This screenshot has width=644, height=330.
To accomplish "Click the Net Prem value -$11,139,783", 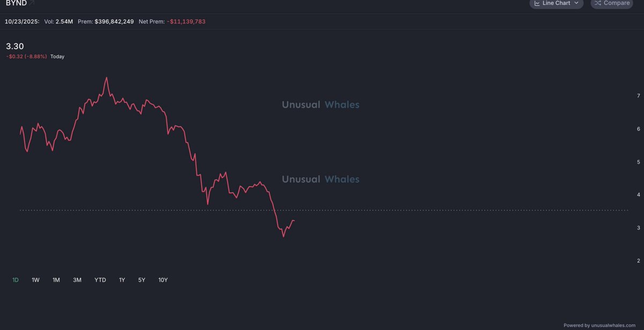I will point(186,21).
